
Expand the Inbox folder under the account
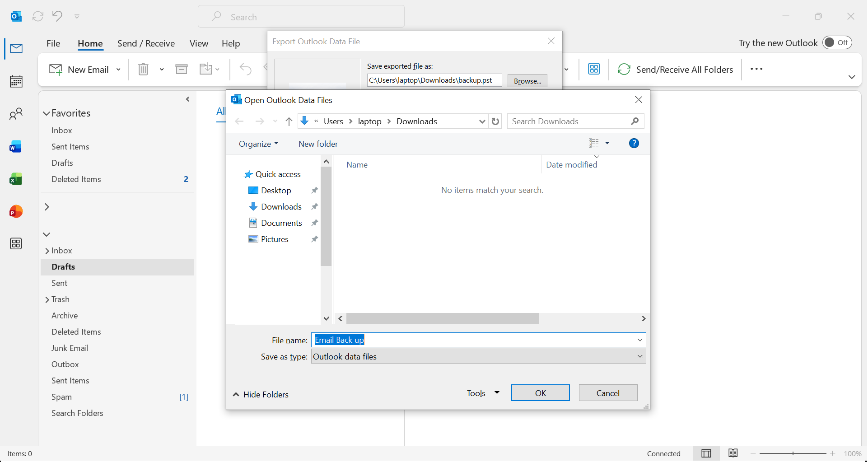click(47, 251)
